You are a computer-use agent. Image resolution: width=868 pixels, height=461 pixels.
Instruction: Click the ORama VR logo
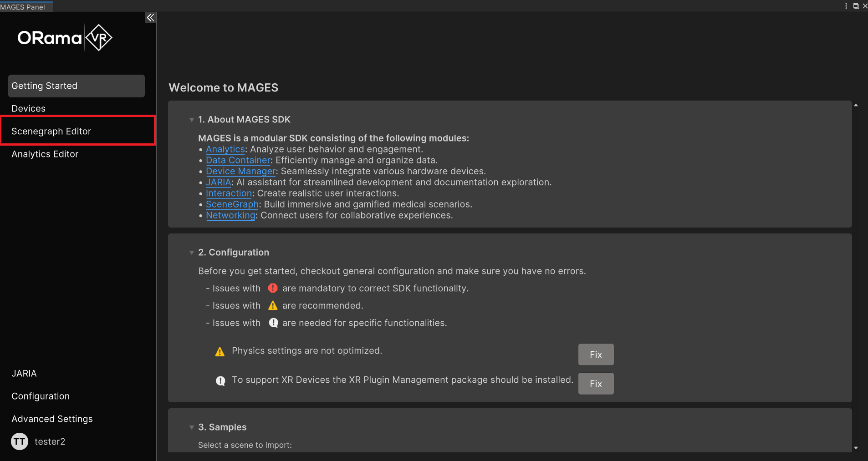click(65, 38)
